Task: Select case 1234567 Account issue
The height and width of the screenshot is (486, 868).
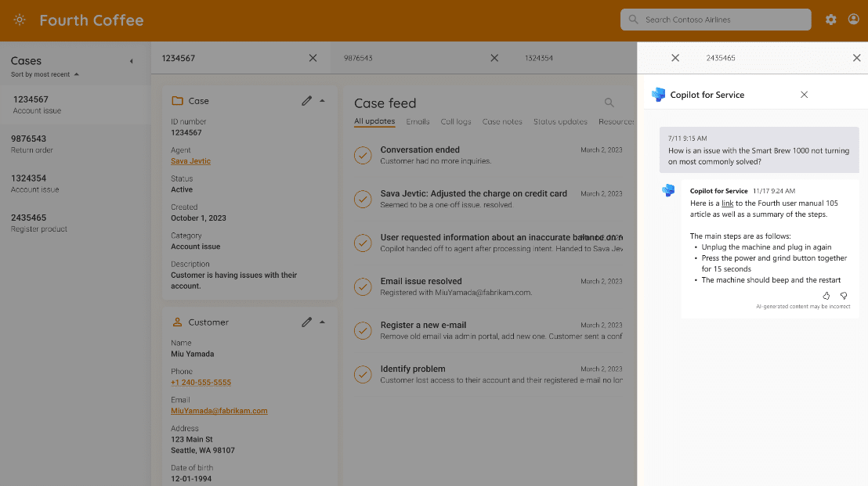Action: 75,105
